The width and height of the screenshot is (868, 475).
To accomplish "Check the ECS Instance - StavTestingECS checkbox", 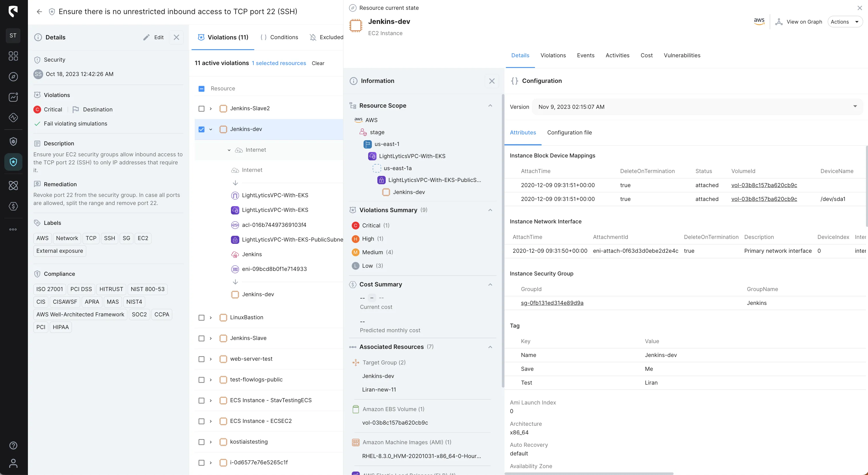I will tap(202, 401).
